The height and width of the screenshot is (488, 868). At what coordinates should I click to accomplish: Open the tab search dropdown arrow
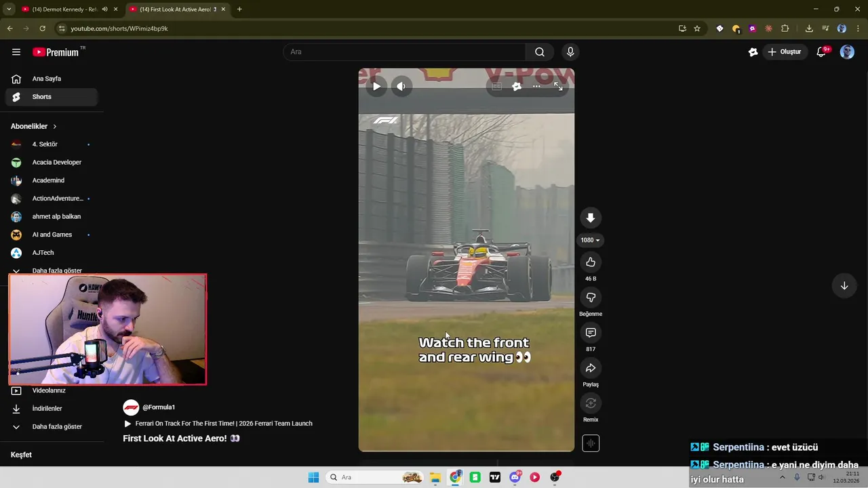click(x=9, y=9)
